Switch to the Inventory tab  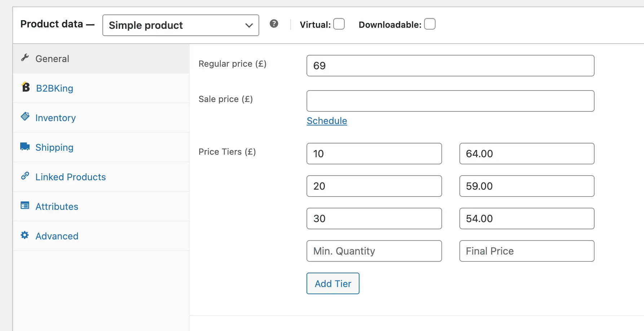[x=56, y=118]
